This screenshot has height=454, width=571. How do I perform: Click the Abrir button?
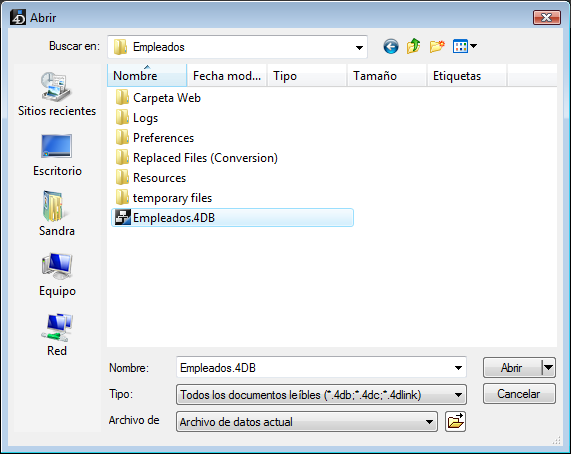(512, 368)
